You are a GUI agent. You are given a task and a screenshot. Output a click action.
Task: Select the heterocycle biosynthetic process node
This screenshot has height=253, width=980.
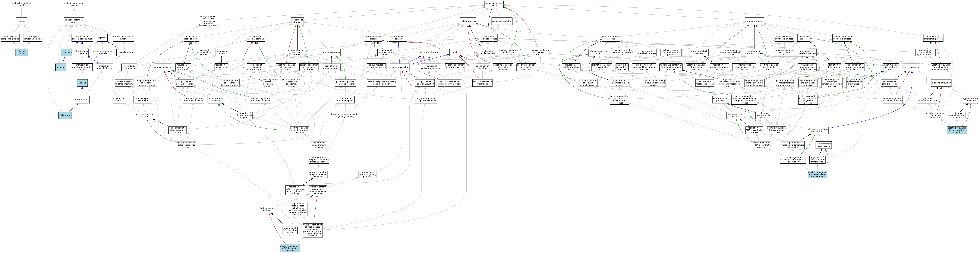[x=622, y=67]
